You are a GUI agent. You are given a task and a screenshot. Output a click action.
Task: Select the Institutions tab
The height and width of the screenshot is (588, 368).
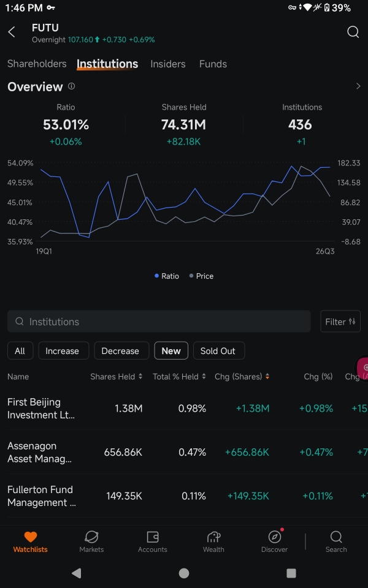coord(107,64)
